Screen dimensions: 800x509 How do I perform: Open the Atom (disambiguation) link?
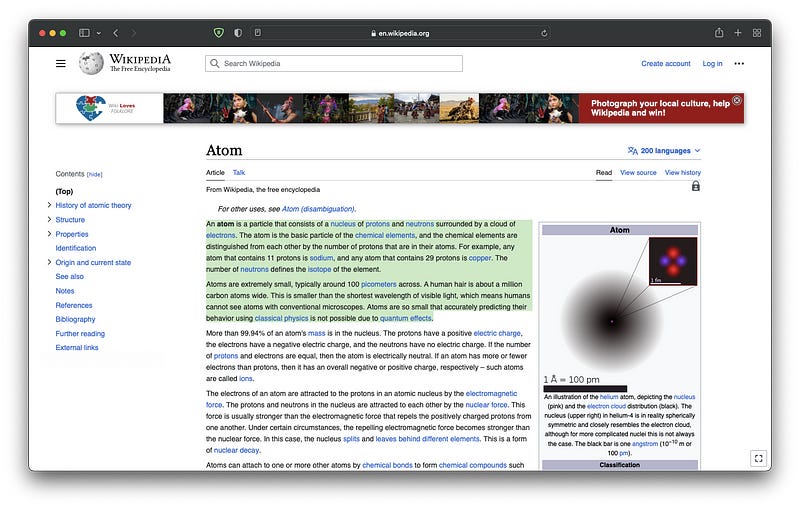[318, 209]
